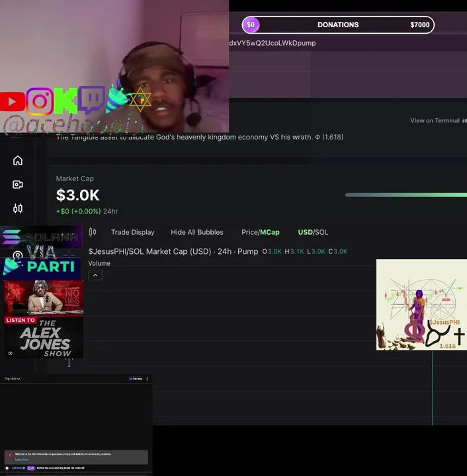This screenshot has height=476, width=467.
Task: Click the candlestick chart-type icon beside Trade Display
Action: coord(93,232)
